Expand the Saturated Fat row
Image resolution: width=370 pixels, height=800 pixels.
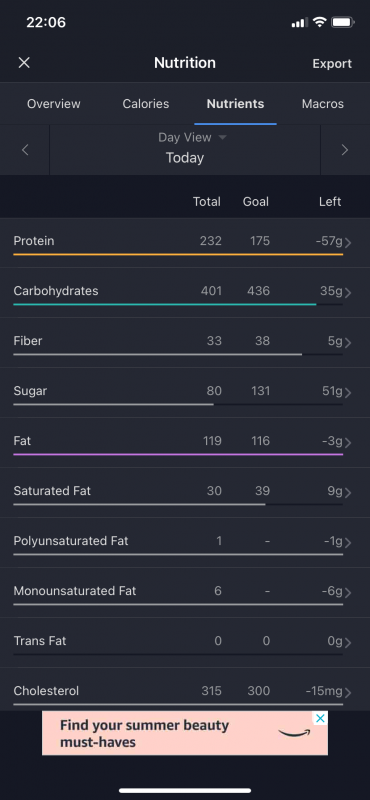[x=185, y=493]
